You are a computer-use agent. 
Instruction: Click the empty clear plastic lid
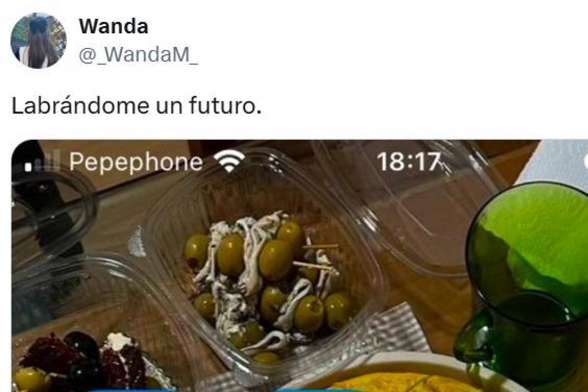click(x=407, y=206)
